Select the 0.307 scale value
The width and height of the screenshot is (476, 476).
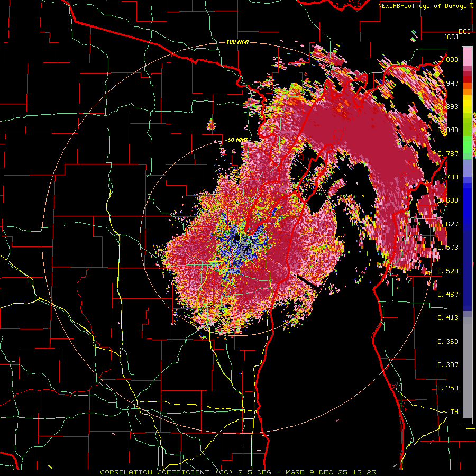tap(448, 364)
